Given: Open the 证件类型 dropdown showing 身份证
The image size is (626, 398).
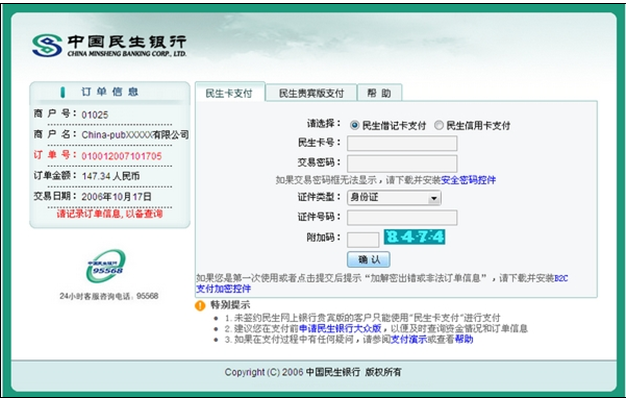Looking at the screenshot, I should tap(394, 198).
